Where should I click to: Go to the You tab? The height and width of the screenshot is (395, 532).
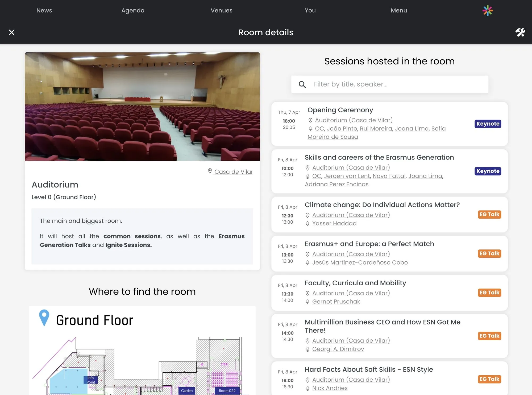(x=310, y=11)
